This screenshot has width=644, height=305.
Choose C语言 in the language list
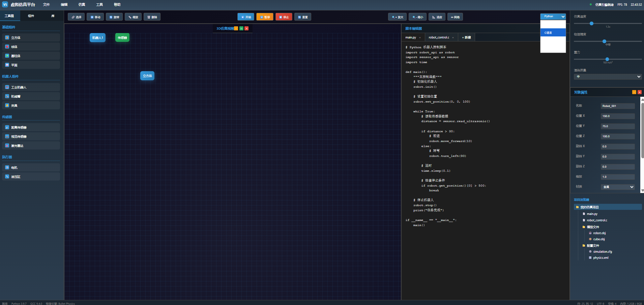[x=553, y=33]
